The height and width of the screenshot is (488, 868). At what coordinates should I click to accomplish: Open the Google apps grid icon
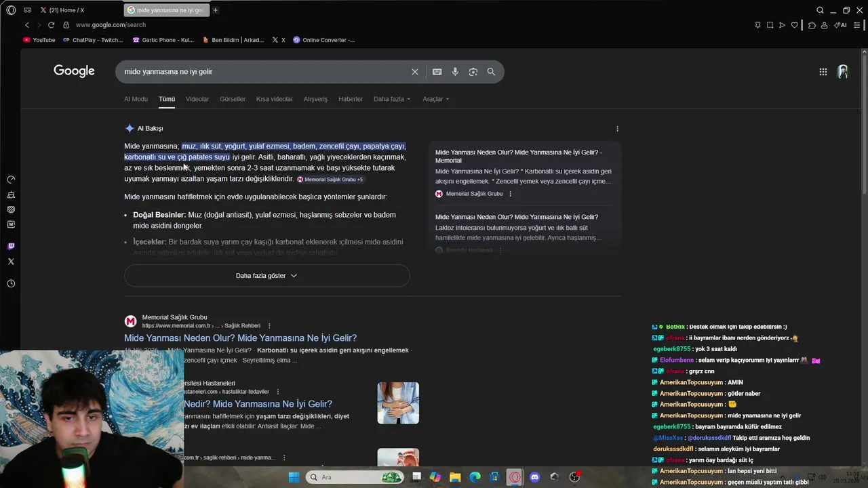coord(823,72)
